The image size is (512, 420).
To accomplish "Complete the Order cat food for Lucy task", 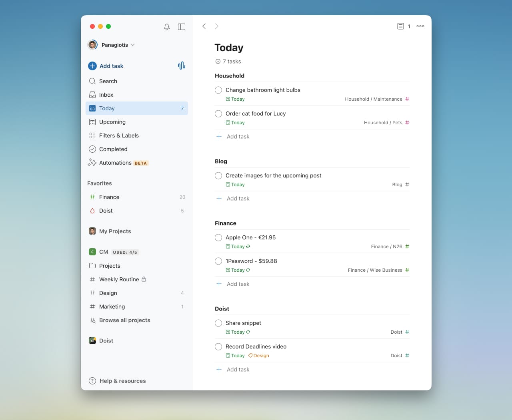I will tap(218, 113).
